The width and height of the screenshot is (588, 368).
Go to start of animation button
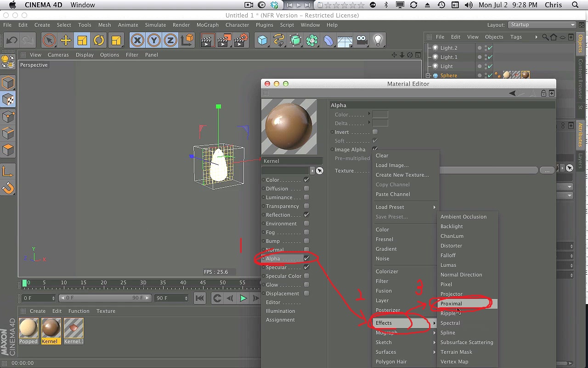click(x=200, y=298)
